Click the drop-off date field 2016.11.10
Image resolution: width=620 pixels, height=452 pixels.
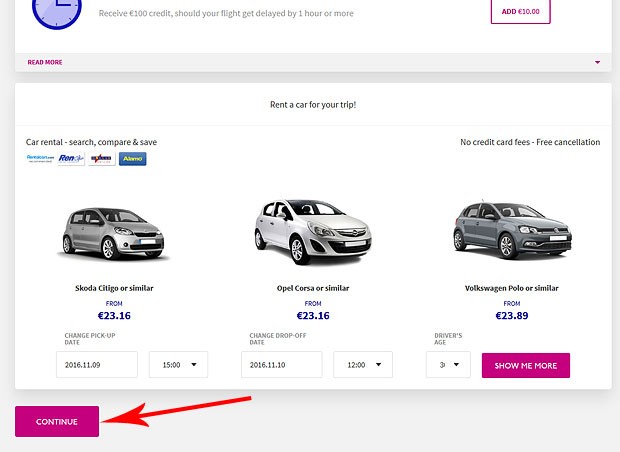tap(281, 365)
